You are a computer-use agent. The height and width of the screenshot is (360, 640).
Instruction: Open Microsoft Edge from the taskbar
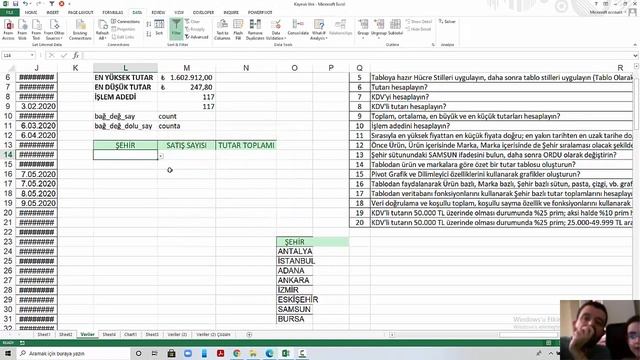point(269,353)
